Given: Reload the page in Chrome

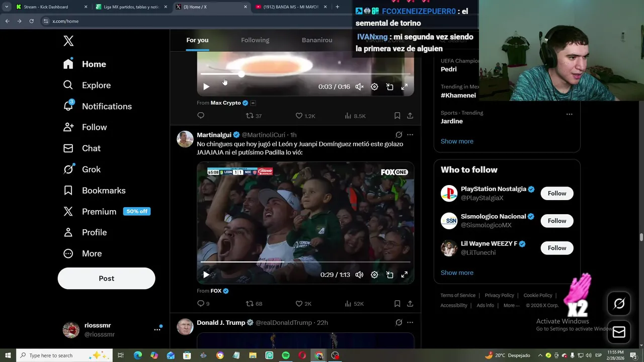Looking at the screenshot, I should [x=31, y=21].
